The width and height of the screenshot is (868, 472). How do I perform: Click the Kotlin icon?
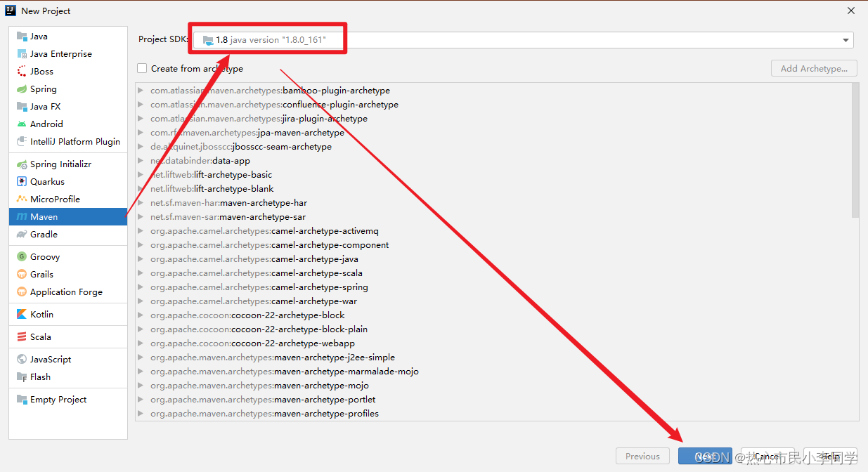pos(22,314)
